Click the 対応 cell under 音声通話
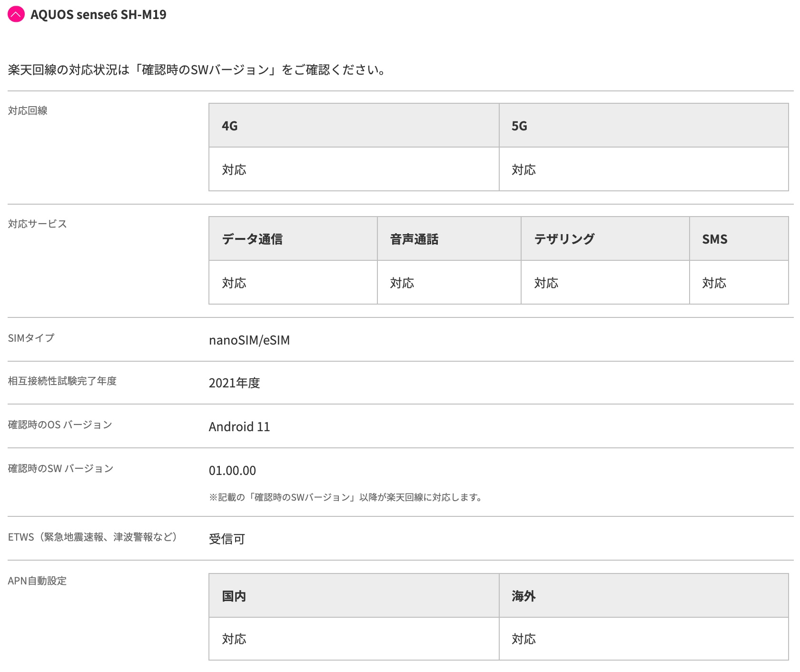Image resolution: width=800 pixels, height=672 pixels. coord(449,283)
